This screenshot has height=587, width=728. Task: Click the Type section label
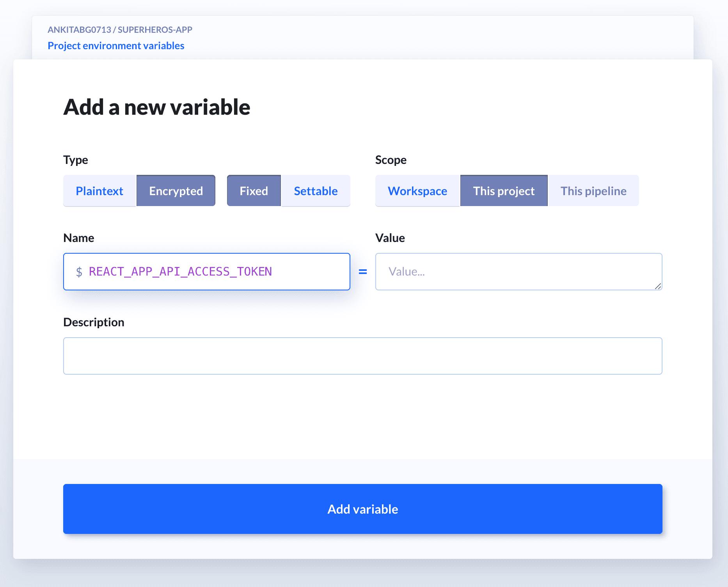(x=76, y=160)
